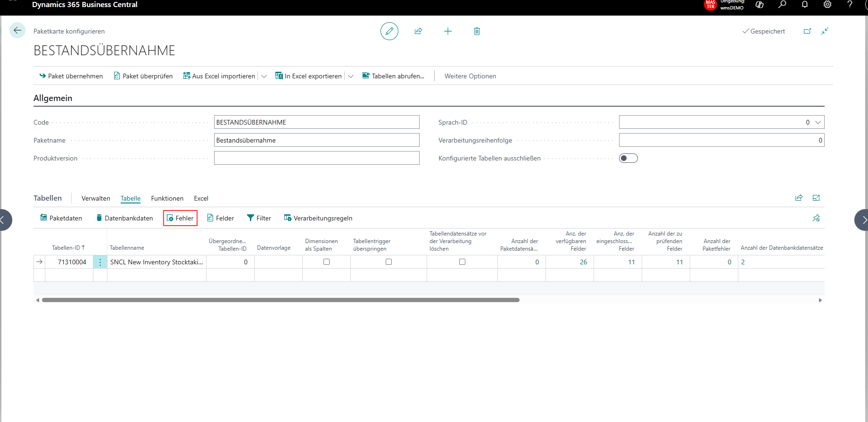Open settings gear in header
The width and height of the screenshot is (868, 422).
coord(827,5)
